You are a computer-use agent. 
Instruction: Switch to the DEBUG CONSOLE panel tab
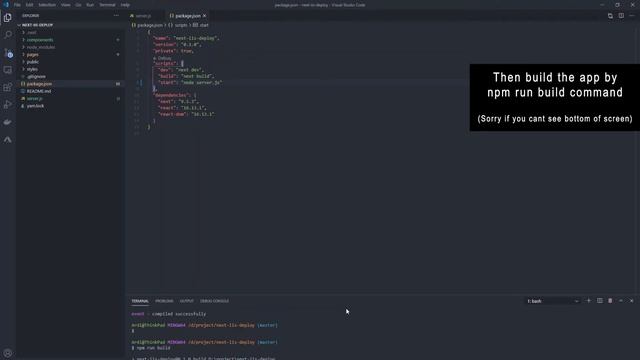click(x=214, y=301)
